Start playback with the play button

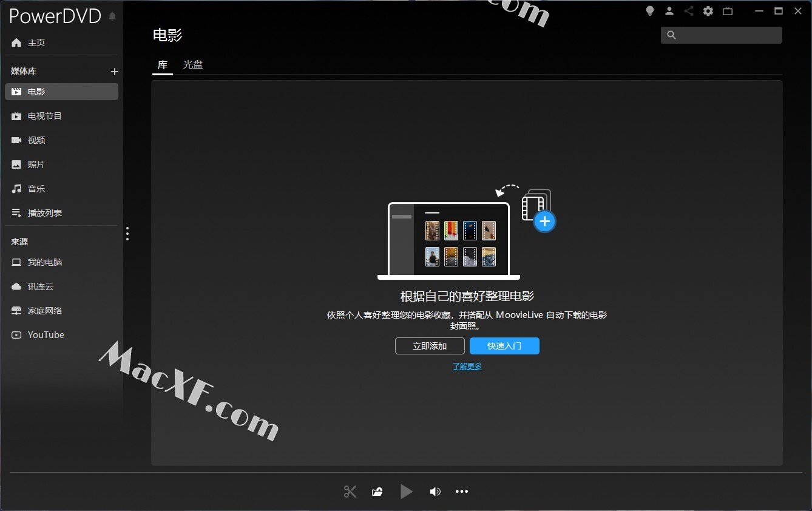[406, 492]
